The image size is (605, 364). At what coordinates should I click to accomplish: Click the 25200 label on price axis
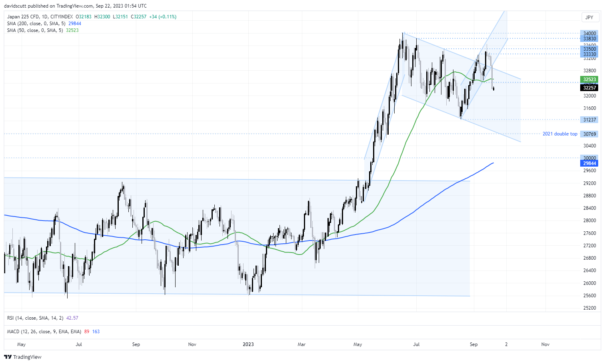pos(589,308)
